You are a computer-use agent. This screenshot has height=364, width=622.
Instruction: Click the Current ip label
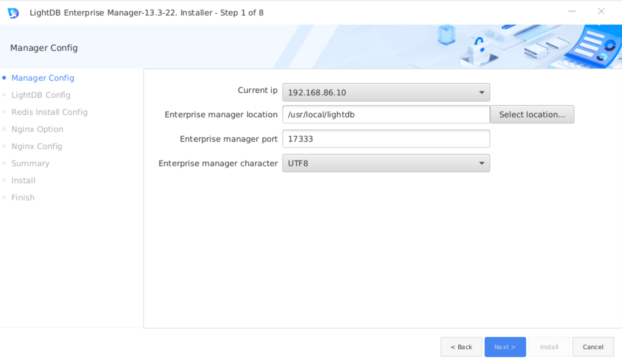point(258,90)
